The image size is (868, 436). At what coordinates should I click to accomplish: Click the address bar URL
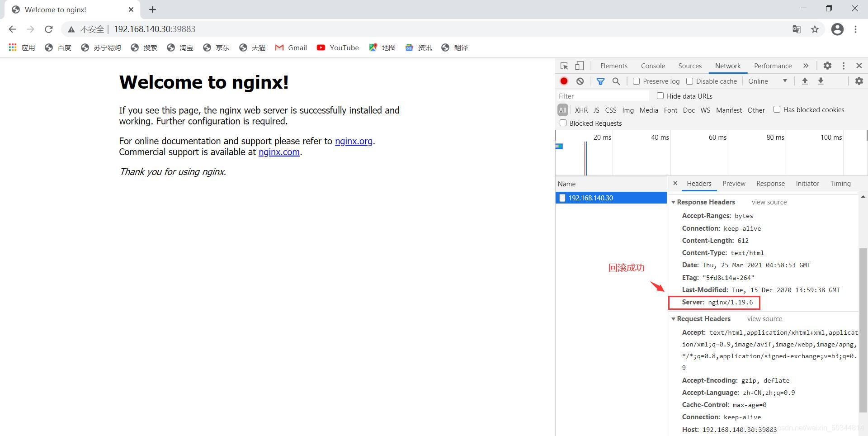(154, 29)
